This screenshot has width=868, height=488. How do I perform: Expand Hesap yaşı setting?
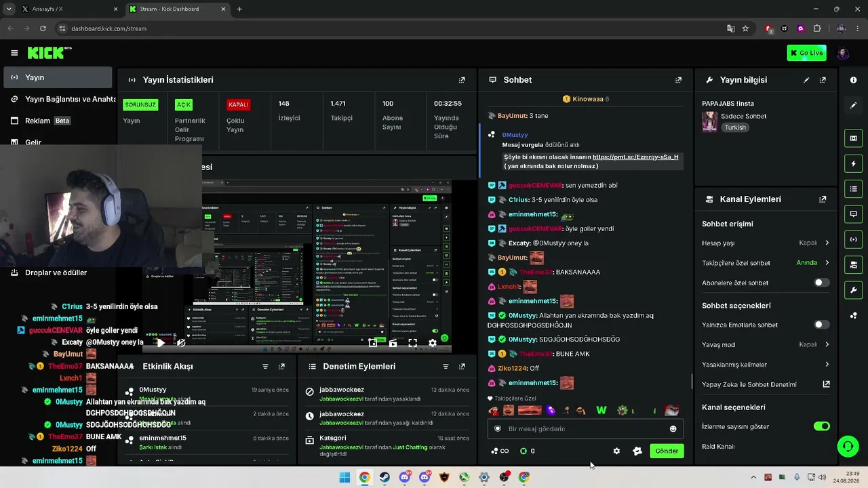coord(766,243)
